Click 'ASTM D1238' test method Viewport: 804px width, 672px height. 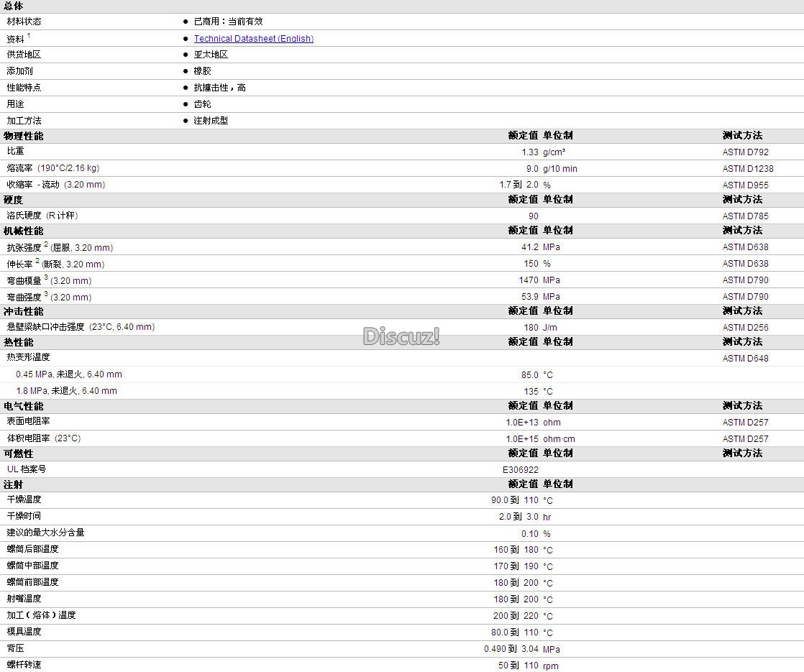tap(748, 169)
